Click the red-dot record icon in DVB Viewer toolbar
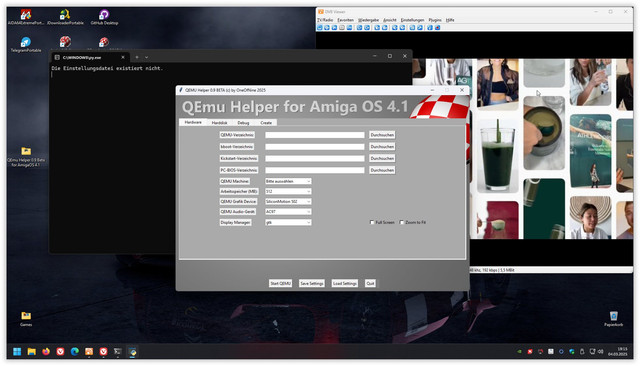The height and width of the screenshot is (366, 640). (438, 27)
